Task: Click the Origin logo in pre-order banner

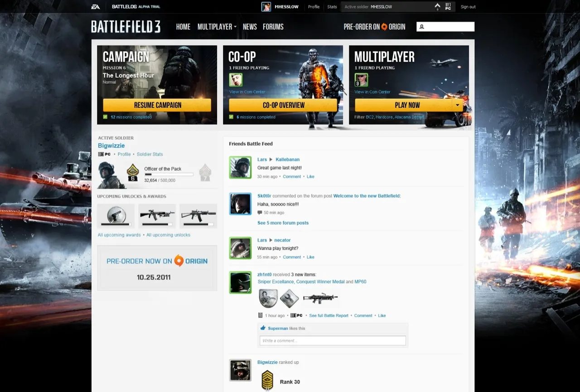Action: coord(179,261)
